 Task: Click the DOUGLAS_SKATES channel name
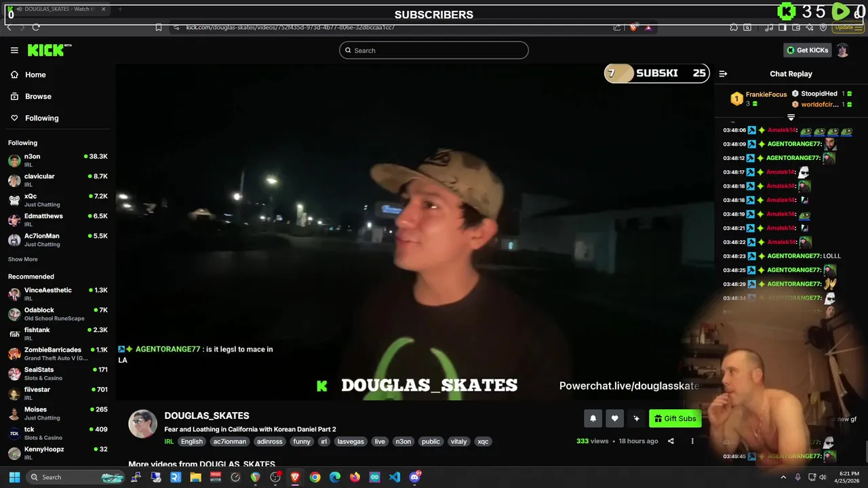click(x=207, y=415)
